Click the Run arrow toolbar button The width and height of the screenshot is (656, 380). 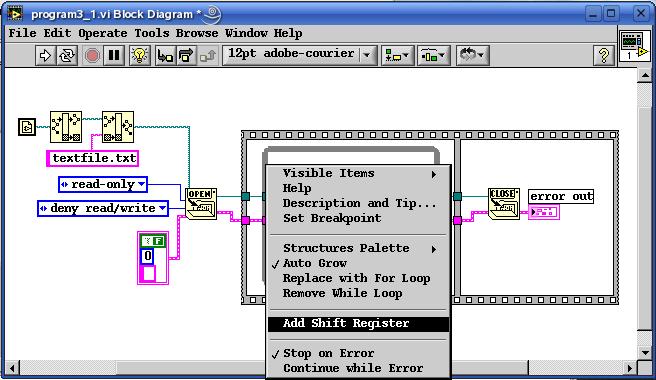point(45,55)
